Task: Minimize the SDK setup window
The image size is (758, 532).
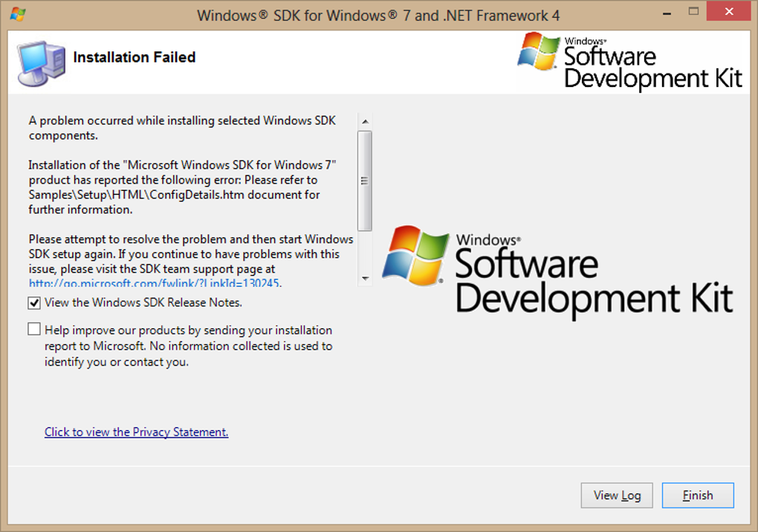Action: pyautogui.click(x=667, y=13)
